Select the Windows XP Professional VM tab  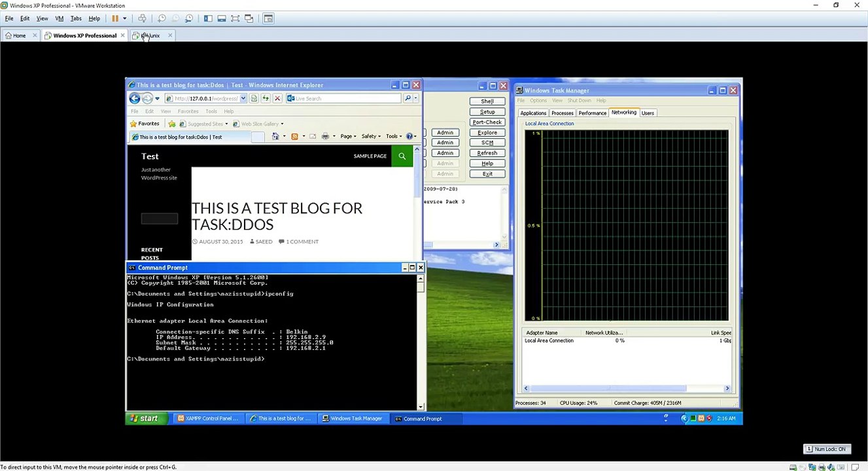pyautogui.click(x=84, y=35)
